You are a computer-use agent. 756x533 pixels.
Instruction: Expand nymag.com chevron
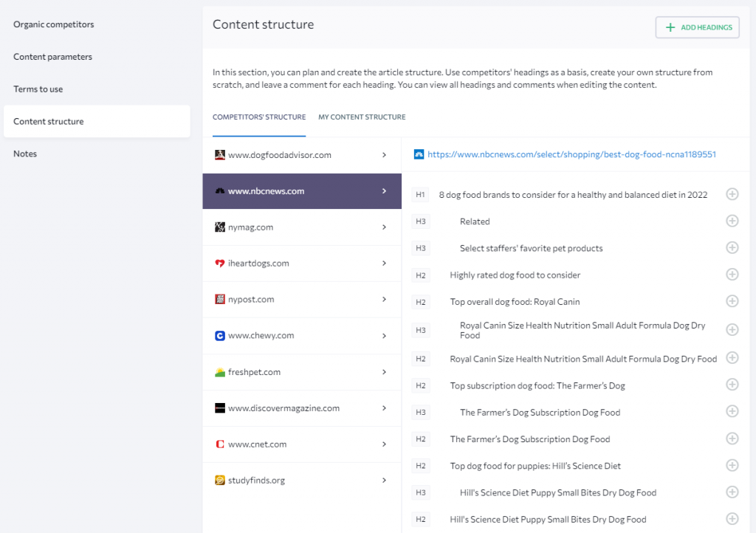pyautogui.click(x=384, y=227)
